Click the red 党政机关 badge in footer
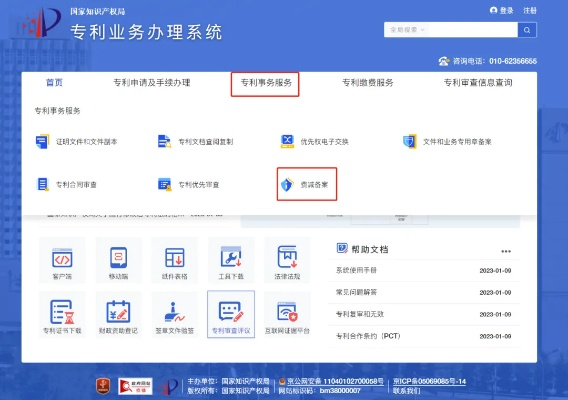The height and width of the screenshot is (400, 568). 103,386
